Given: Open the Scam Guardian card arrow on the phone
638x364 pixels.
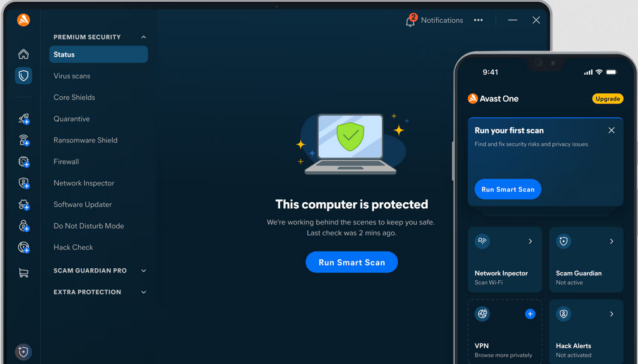Looking at the screenshot, I should click(x=612, y=241).
